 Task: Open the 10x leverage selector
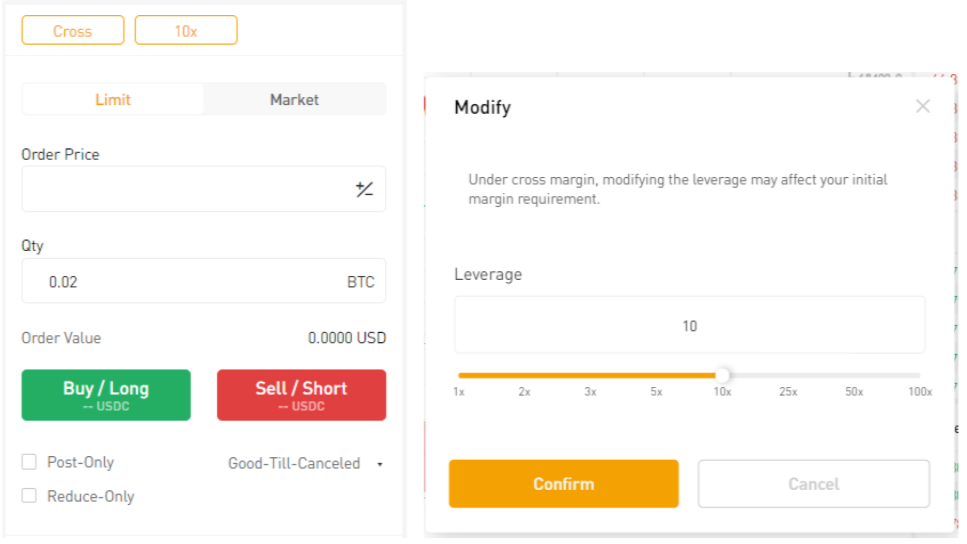point(186,31)
